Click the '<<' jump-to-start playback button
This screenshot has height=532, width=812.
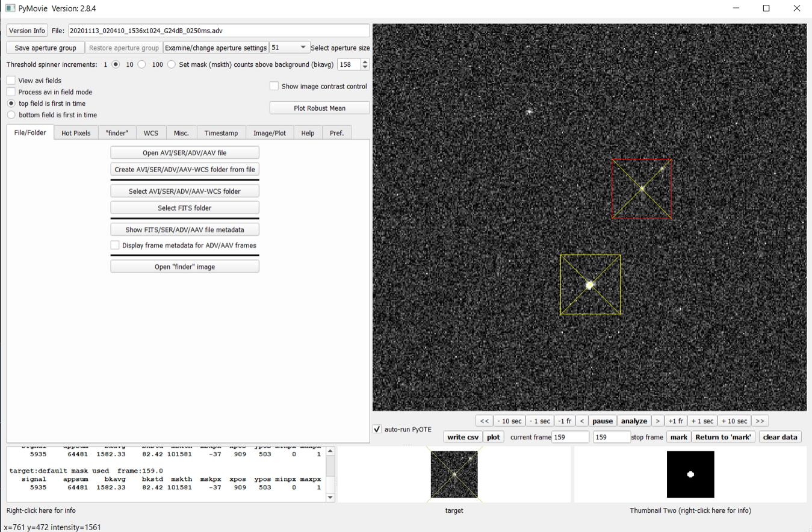coord(484,421)
